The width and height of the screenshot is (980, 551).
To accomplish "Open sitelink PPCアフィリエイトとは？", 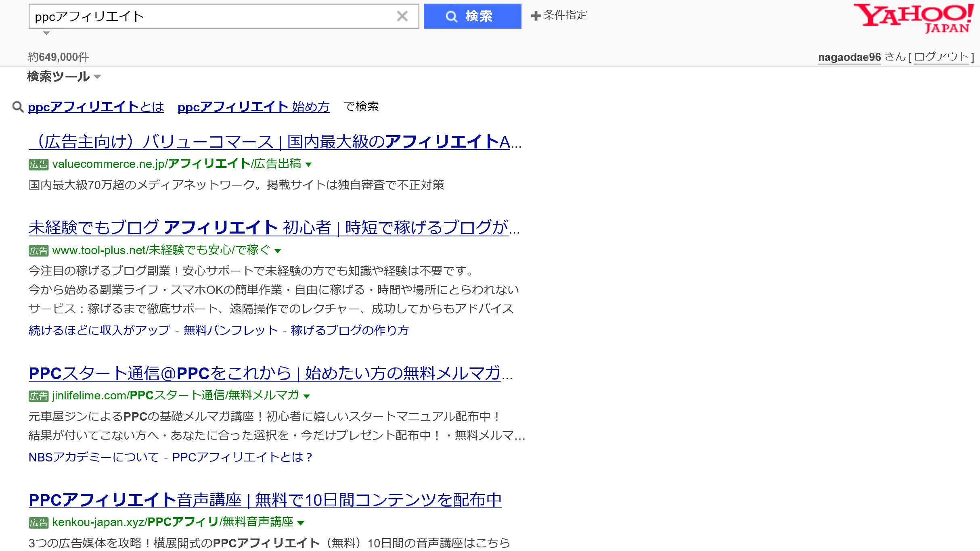I will 243,457.
